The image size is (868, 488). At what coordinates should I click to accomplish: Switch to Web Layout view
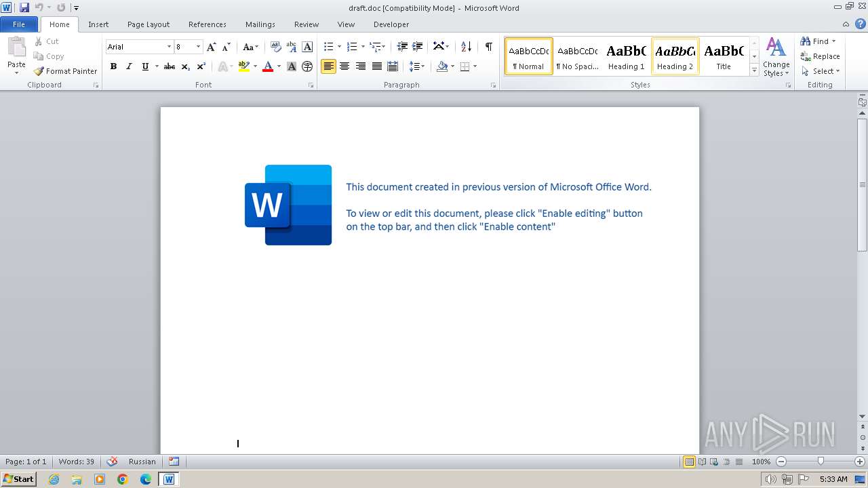click(x=713, y=462)
